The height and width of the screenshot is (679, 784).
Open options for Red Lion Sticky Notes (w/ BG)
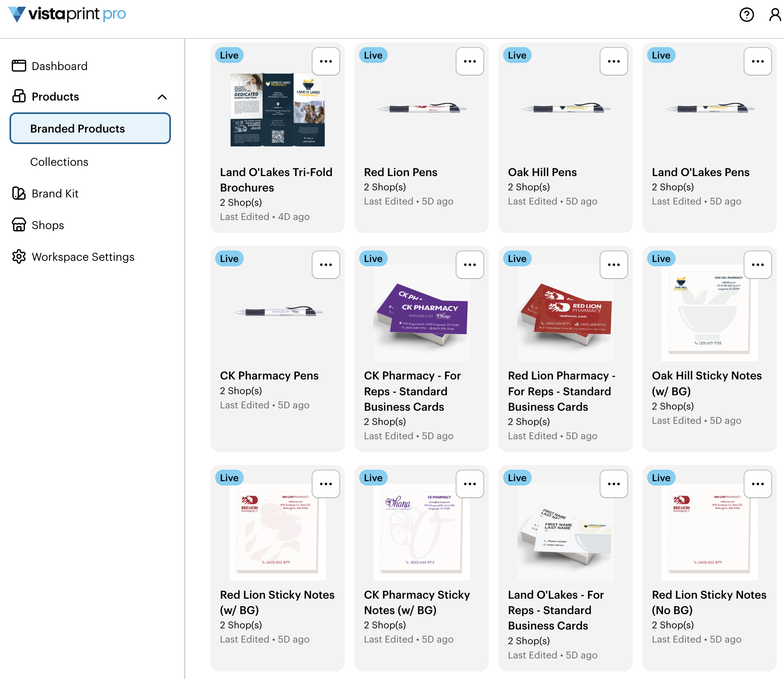click(x=326, y=484)
